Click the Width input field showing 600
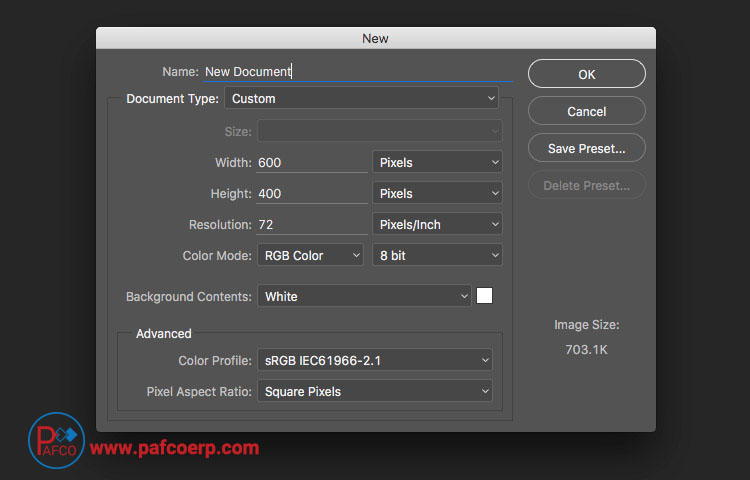The height and width of the screenshot is (480, 750). click(312, 163)
